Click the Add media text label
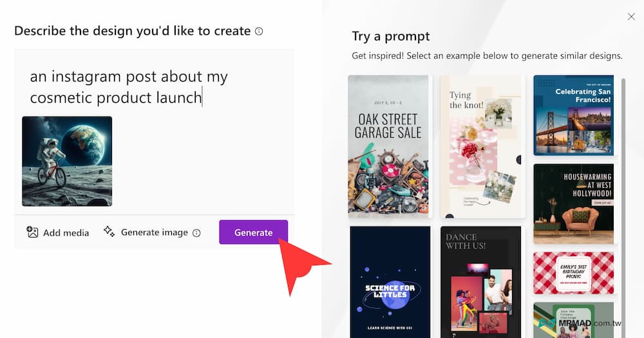The width and height of the screenshot is (644, 338). click(66, 232)
